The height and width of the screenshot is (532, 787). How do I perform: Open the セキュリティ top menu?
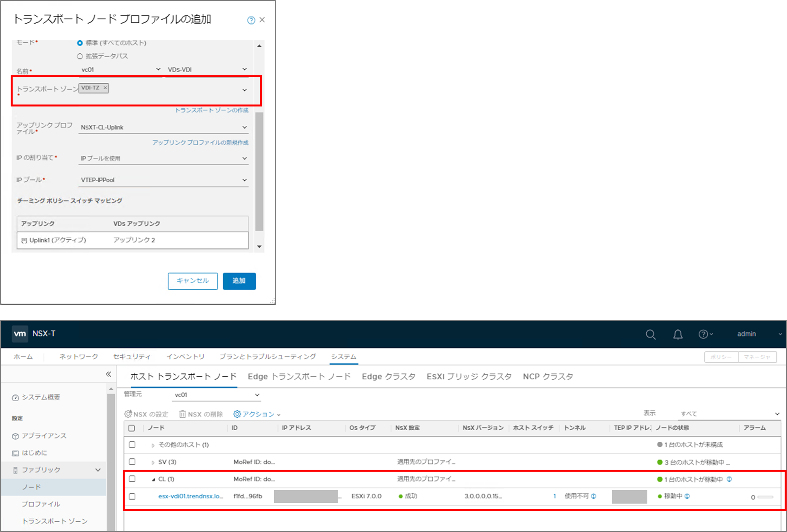[132, 357]
